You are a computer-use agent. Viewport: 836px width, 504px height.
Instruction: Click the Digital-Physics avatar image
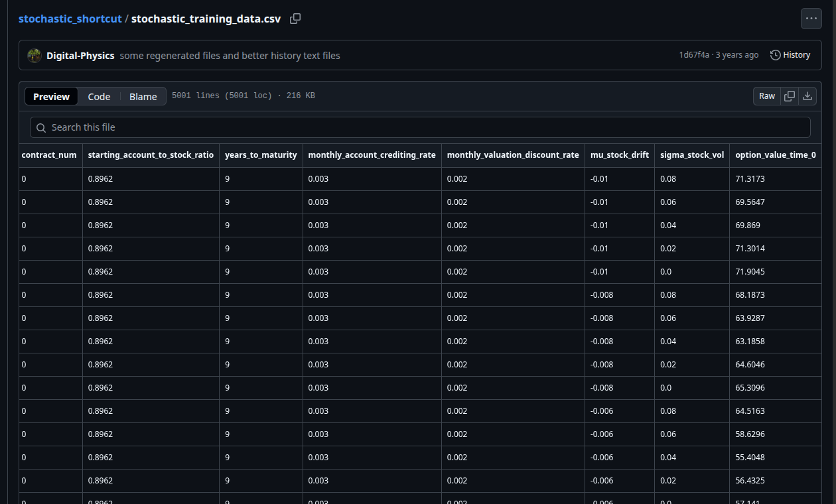click(35, 56)
